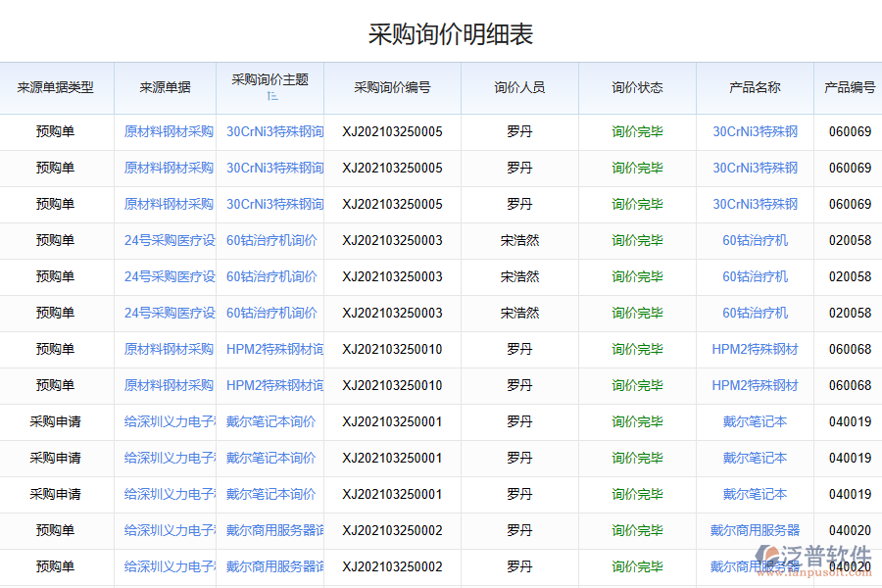
Task: Click the 戴尔笔记本 product name link
Action: point(755,422)
